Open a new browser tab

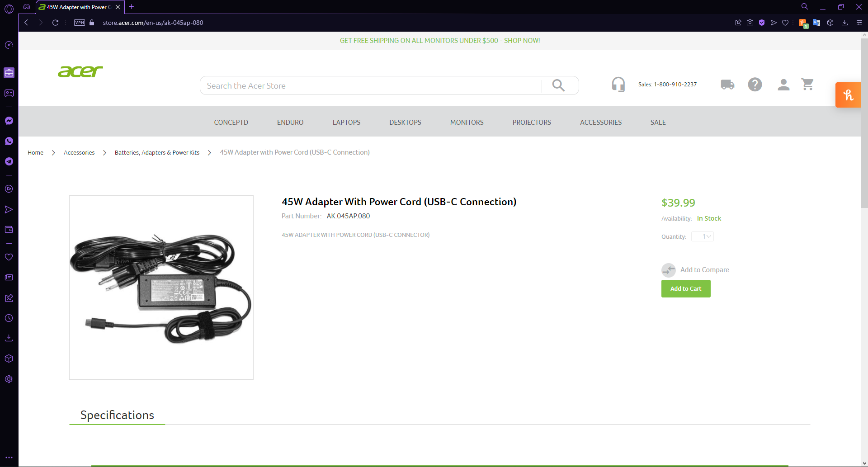tap(132, 7)
